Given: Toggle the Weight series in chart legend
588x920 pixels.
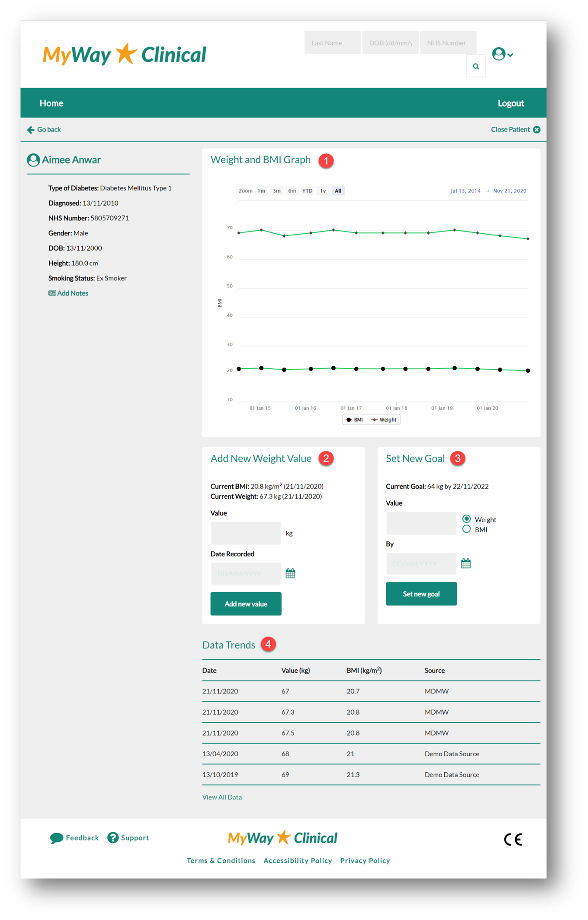Looking at the screenshot, I should (x=384, y=420).
